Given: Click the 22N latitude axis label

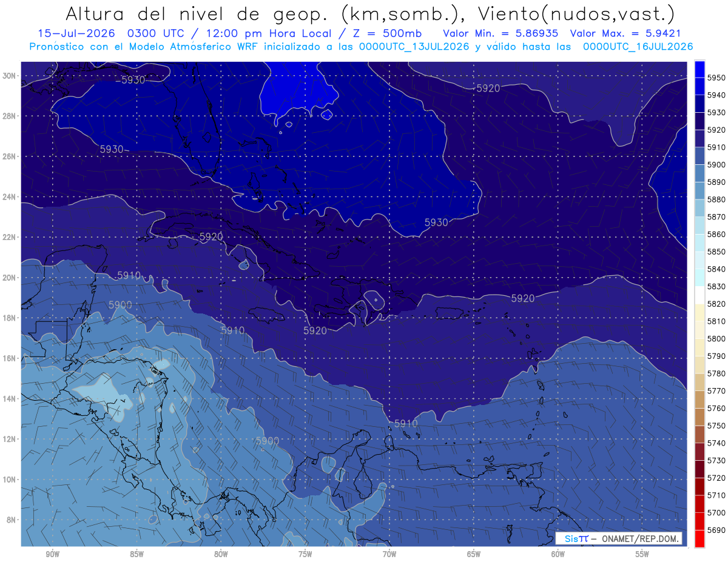Looking at the screenshot, I should point(9,237).
